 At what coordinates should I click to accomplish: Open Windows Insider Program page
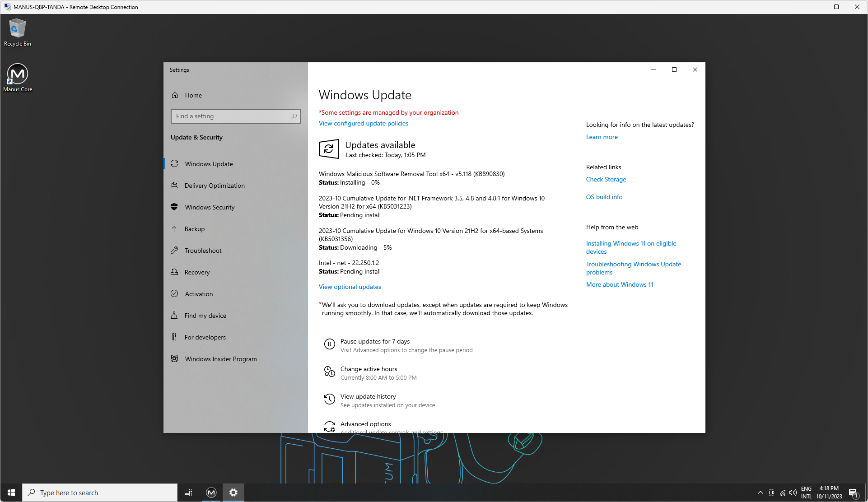(x=220, y=359)
